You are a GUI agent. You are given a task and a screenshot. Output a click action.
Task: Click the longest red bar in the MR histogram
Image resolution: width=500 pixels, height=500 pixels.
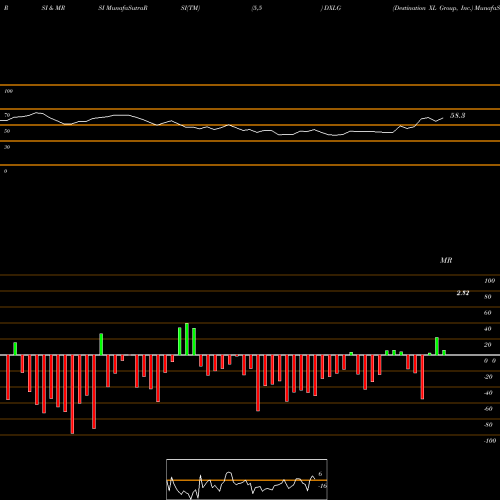(x=72, y=394)
